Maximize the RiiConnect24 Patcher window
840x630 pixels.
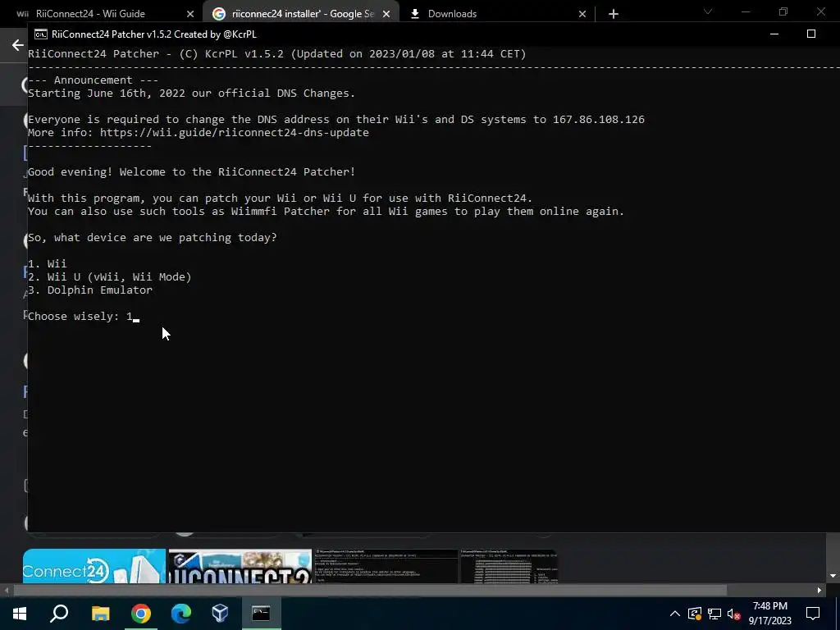(x=811, y=34)
